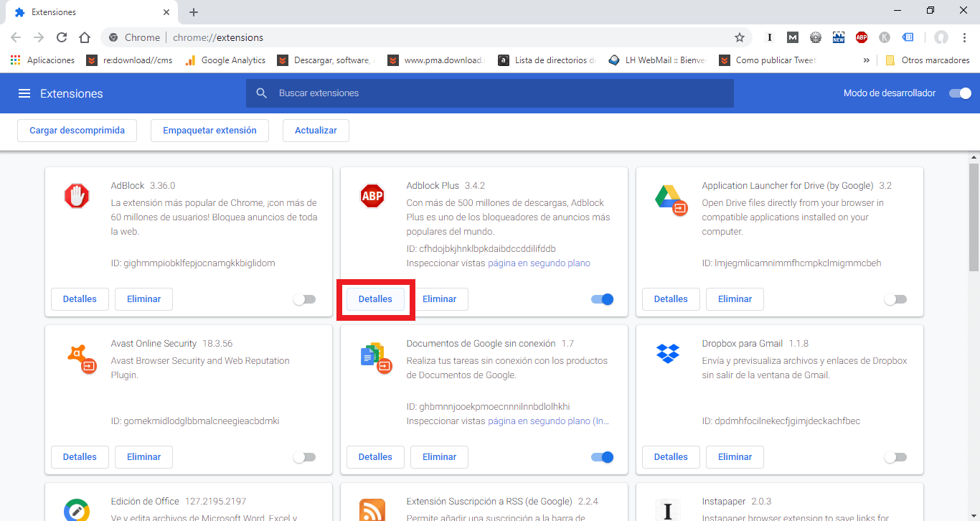Click the Adblock Plus ABP card icon
This screenshot has height=521, width=980.
click(372, 196)
